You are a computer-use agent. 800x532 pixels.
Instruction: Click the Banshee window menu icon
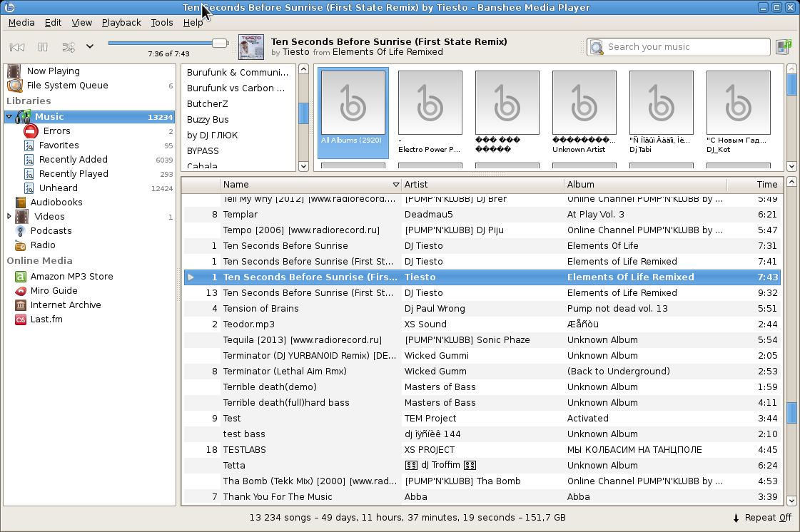click(9, 8)
